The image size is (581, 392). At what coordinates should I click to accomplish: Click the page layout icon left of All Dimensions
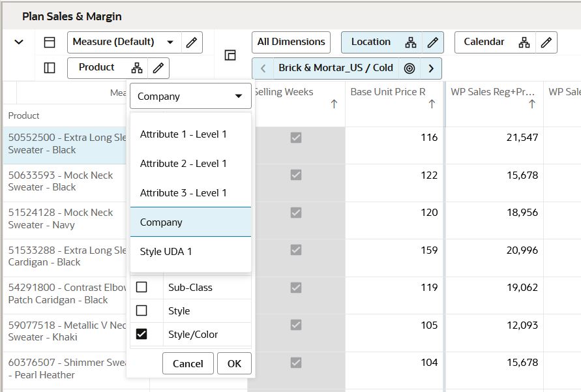(x=230, y=55)
